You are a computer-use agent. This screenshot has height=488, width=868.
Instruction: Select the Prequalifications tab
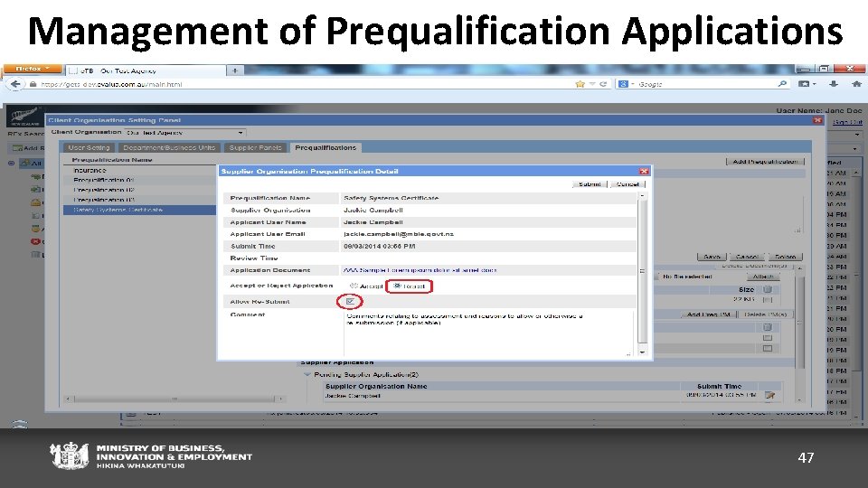point(325,147)
